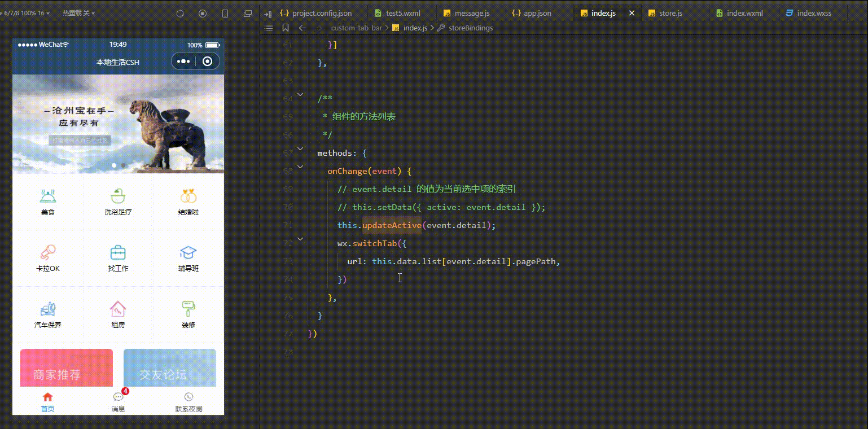Image resolution: width=868 pixels, height=429 pixels.
Task: Tap the 找工作 briefcase icon
Action: pos(118,252)
